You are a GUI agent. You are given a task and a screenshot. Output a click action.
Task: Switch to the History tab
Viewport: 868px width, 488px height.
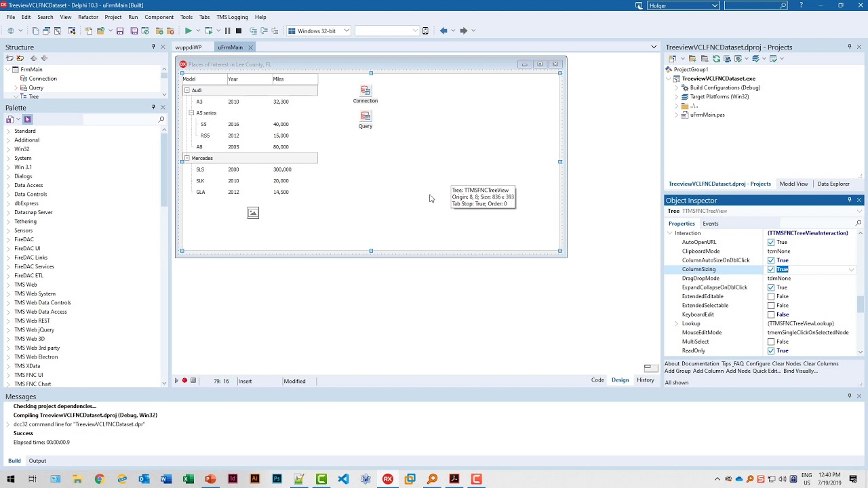click(645, 380)
